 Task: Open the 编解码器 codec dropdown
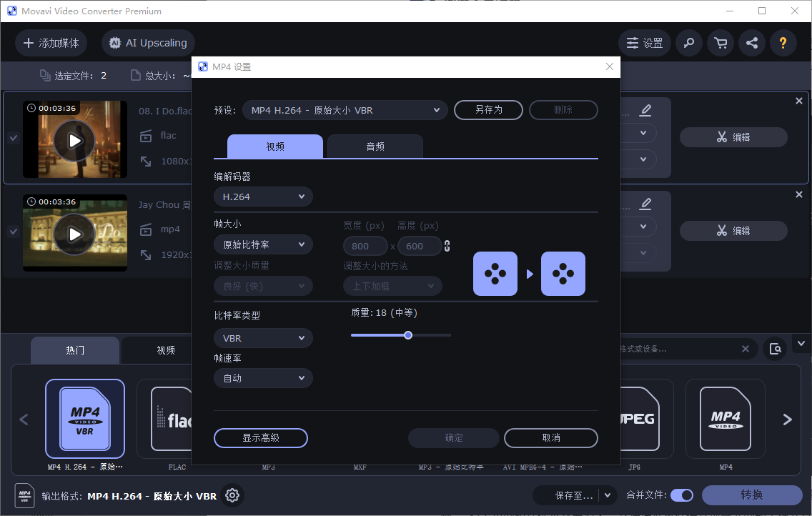263,196
